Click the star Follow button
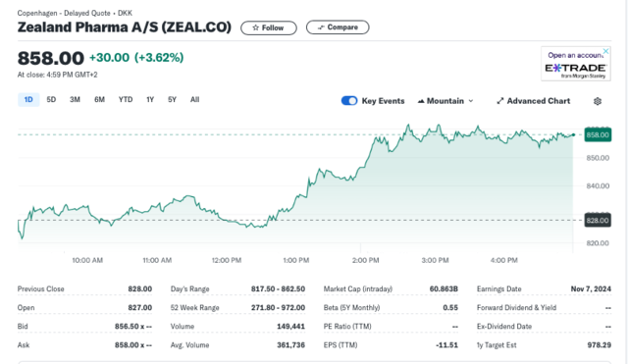Viewport: 628px width, 364px height. point(268,28)
